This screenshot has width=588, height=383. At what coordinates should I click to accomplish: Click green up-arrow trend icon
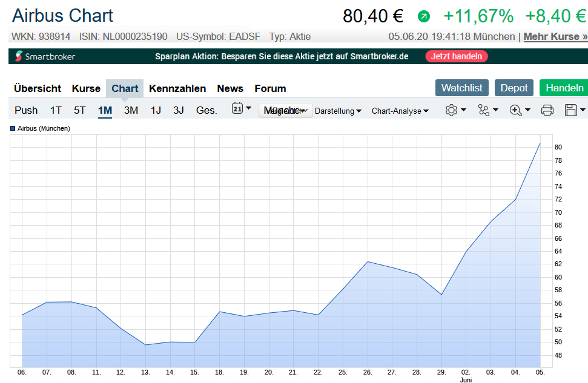tap(424, 16)
